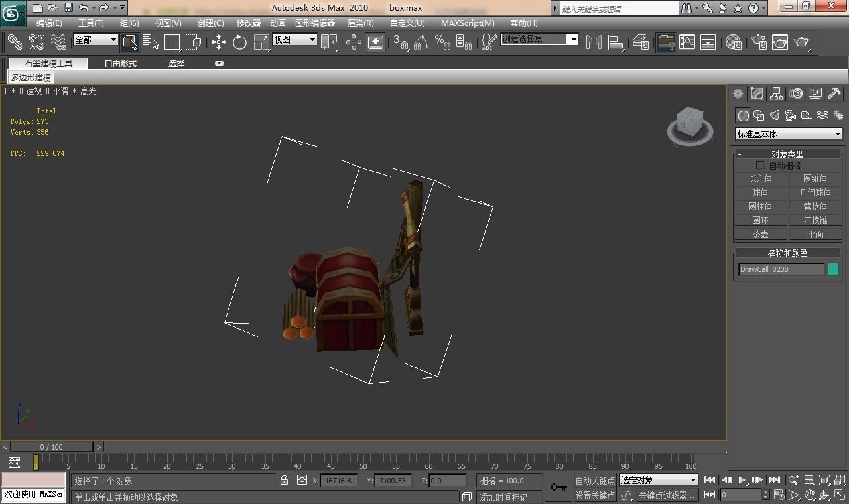Screen dimensions: 849x504
Task: Click the Mirror tool icon
Action: tap(594, 42)
